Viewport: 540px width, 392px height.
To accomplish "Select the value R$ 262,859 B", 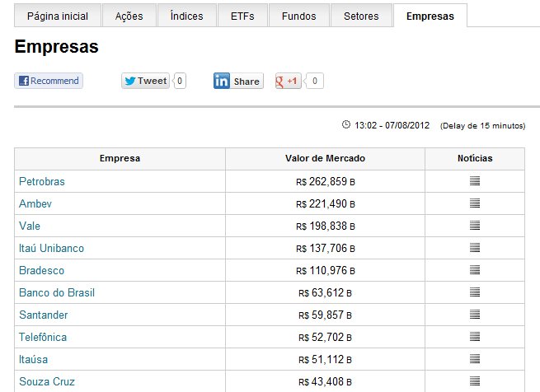I will click(326, 181).
